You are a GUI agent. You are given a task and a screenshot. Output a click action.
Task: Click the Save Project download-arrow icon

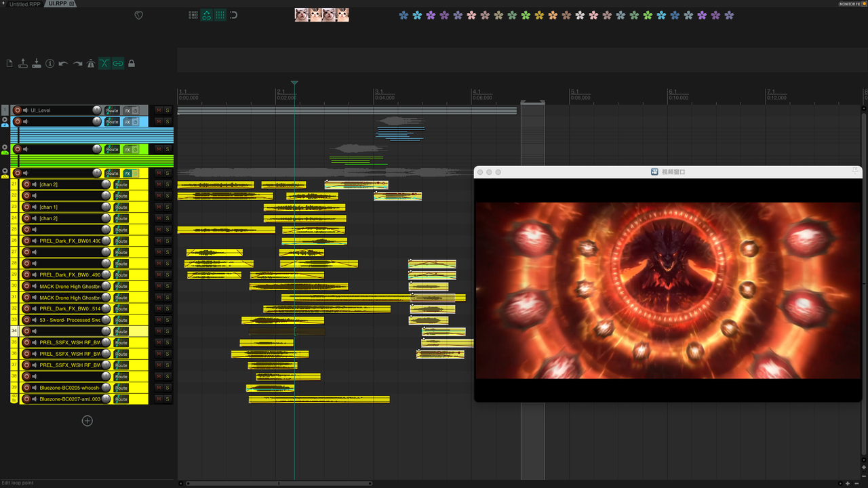click(x=37, y=64)
